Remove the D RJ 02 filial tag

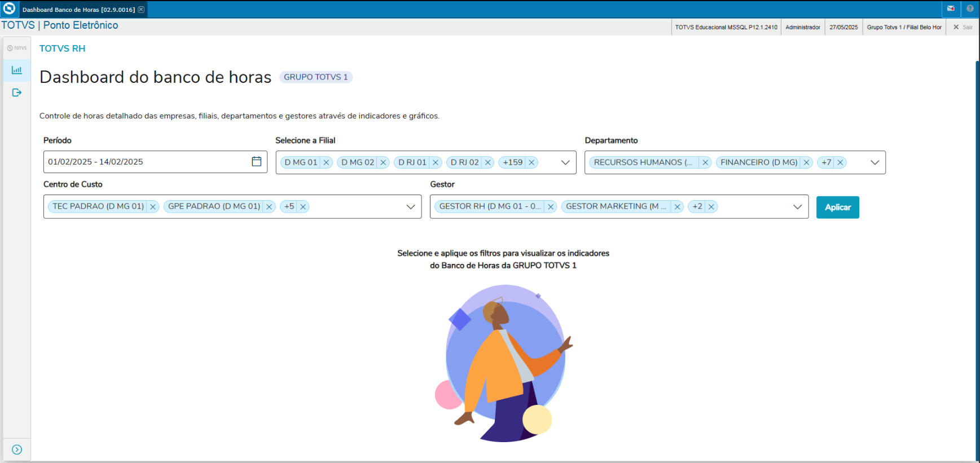pos(488,162)
